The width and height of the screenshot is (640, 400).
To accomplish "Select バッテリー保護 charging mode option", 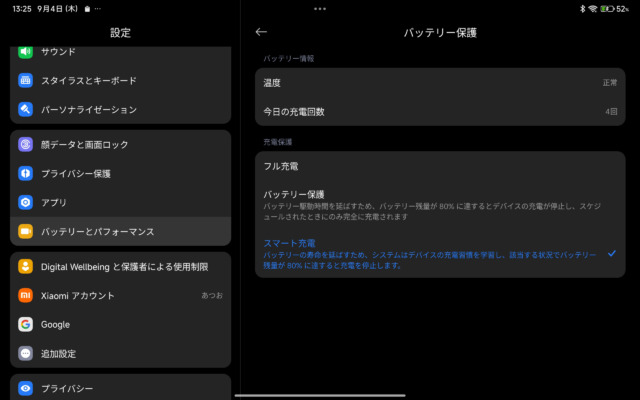I will (x=440, y=205).
